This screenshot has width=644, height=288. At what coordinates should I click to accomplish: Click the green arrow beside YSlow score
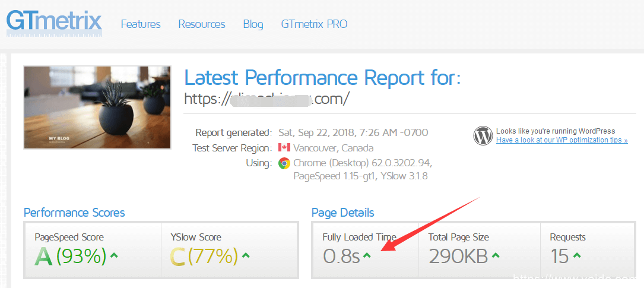tap(246, 256)
